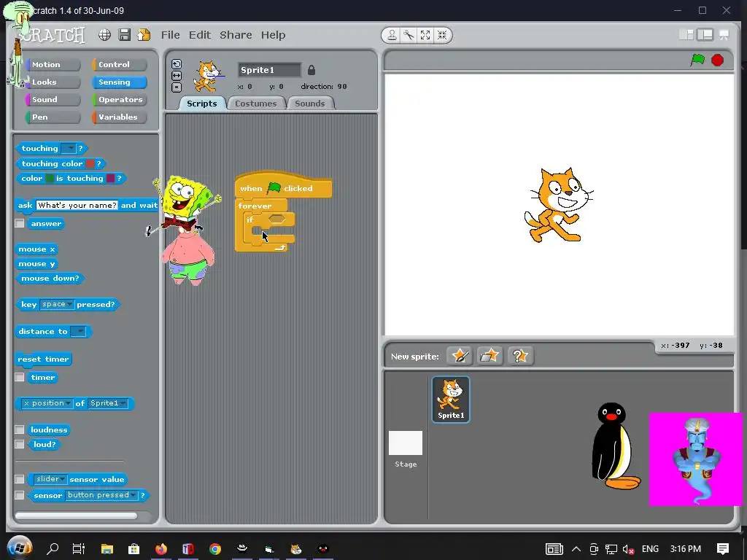
Task: Open x position attribute dropdown
Action: [x=47, y=403]
